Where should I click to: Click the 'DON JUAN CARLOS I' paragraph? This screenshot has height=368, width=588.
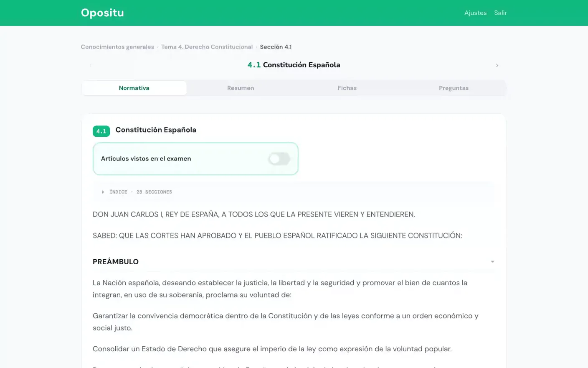point(254,215)
